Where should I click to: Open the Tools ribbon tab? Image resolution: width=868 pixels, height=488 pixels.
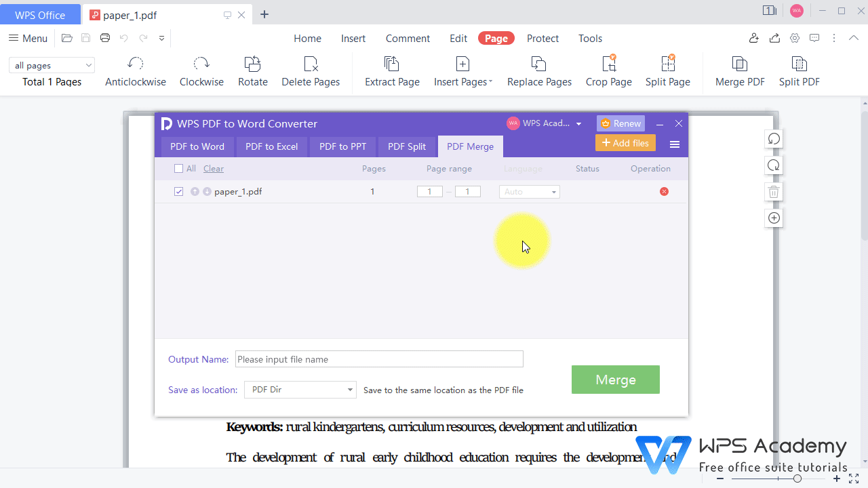pyautogui.click(x=590, y=38)
